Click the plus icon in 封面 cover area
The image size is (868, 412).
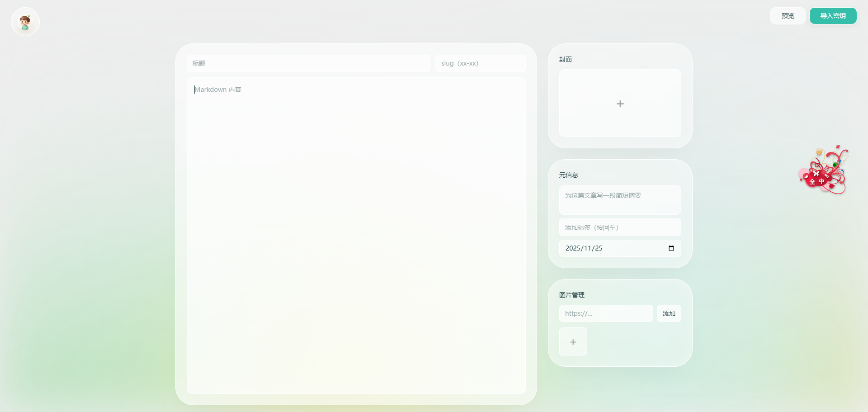(620, 104)
